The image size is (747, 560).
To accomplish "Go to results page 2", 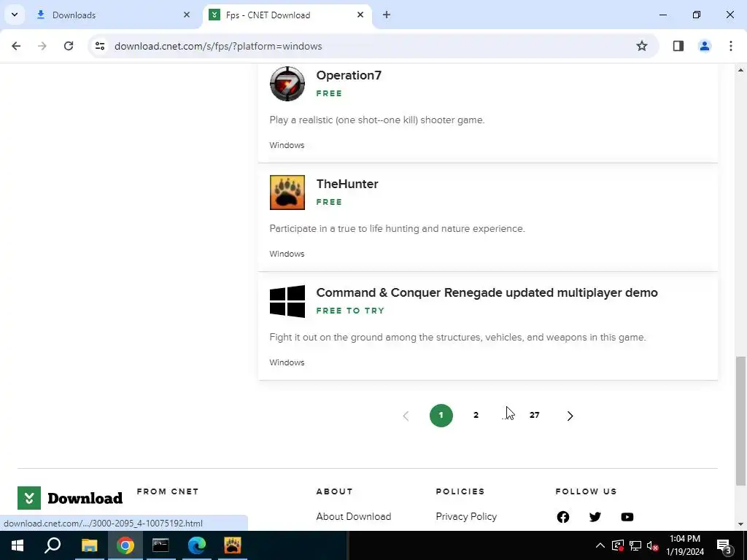I will (476, 415).
